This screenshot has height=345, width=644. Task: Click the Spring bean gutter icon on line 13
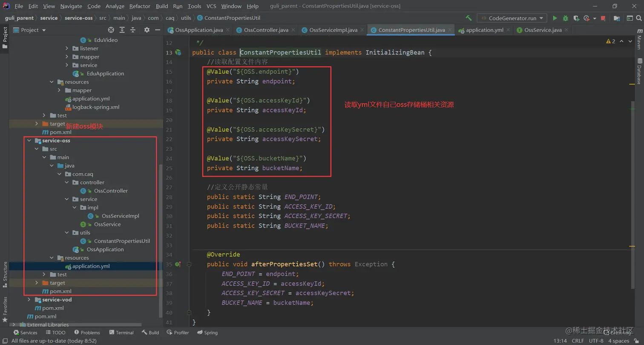click(x=178, y=52)
